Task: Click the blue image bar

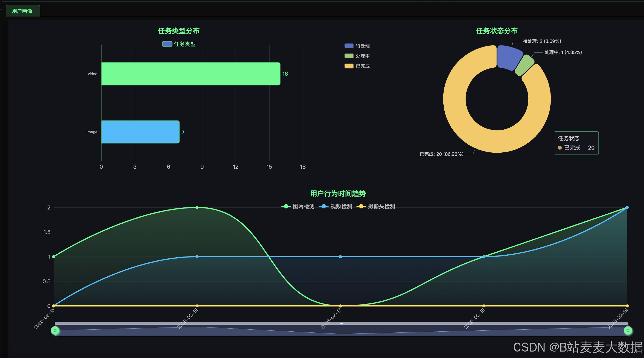Action: coord(140,132)
